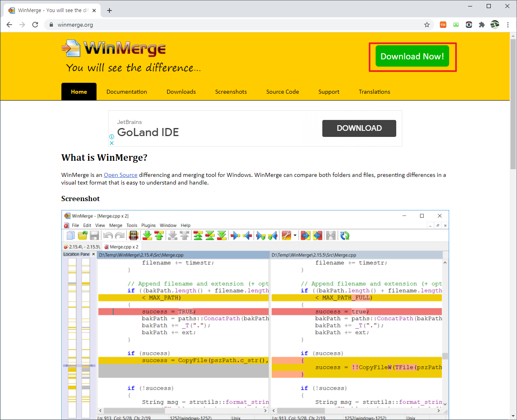Open the Chrome three-dot menu

click(x=508, y=25)
